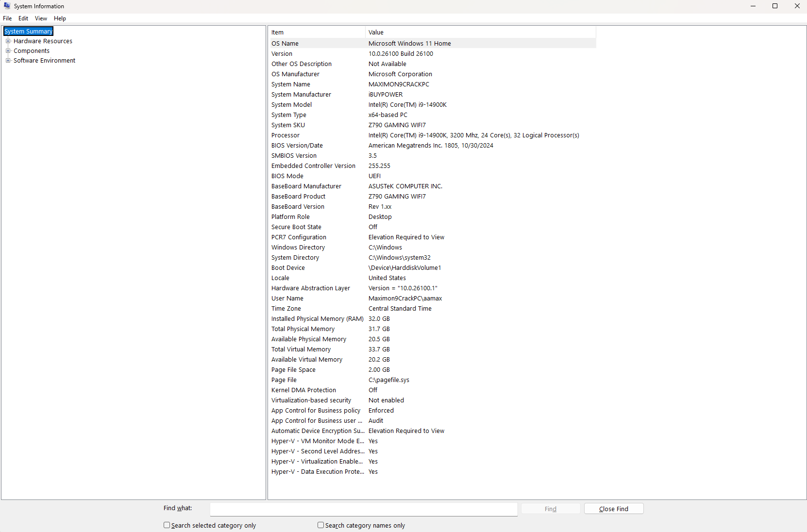Open the File menu
The image size is (807, 532).
click(x=7, y=18)
